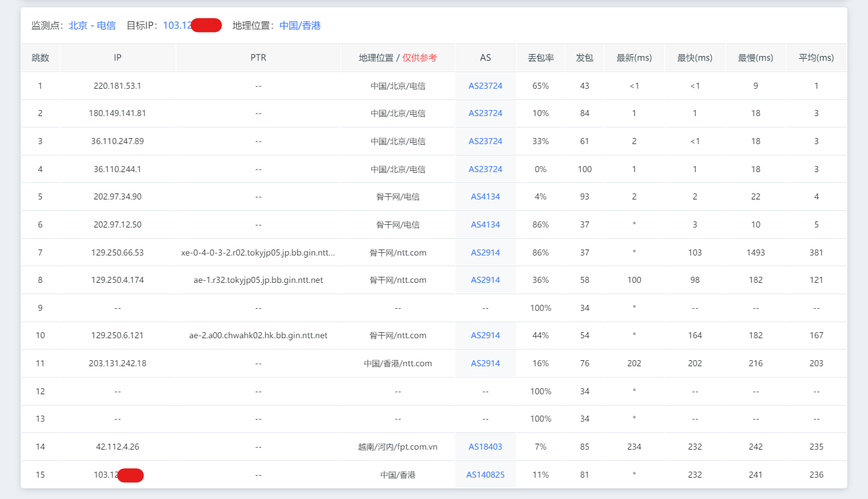Select IP cell 202.97.34.90
This screenshot has height=499, width=868.
point(118,197)
